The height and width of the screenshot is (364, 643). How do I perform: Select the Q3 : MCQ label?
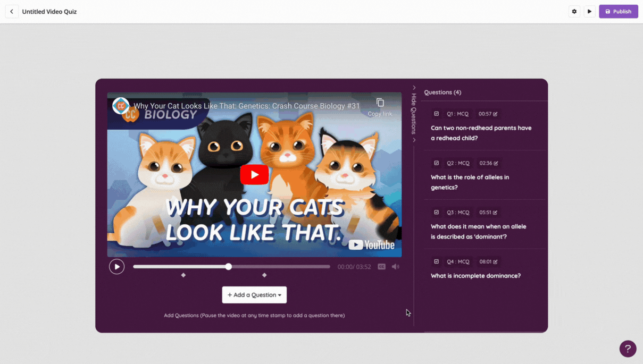tap(458, 213)
